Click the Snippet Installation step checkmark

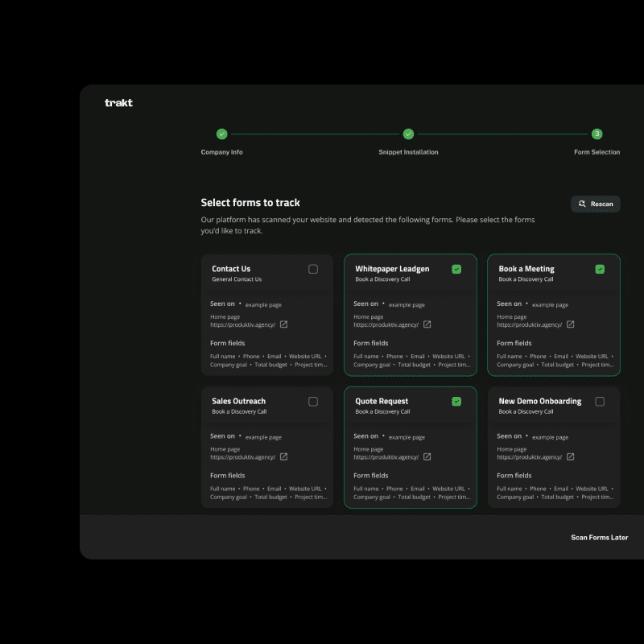(x=408, y=134)
